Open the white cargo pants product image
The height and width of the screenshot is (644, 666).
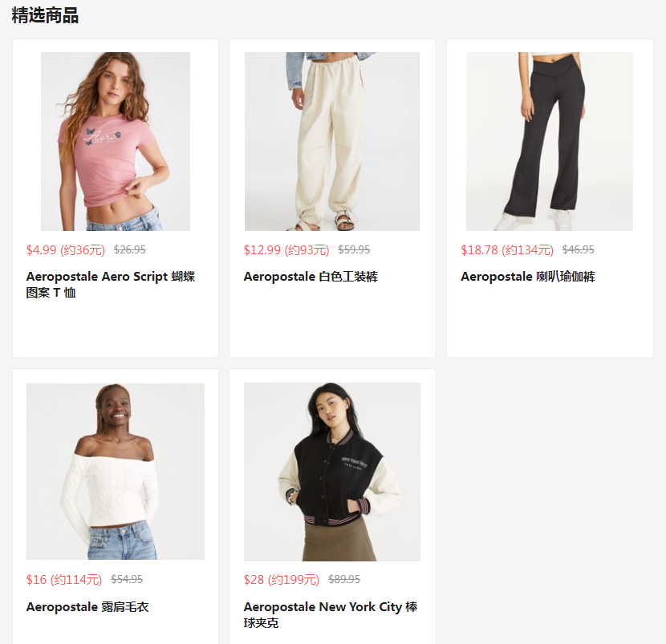click(332, 141)
